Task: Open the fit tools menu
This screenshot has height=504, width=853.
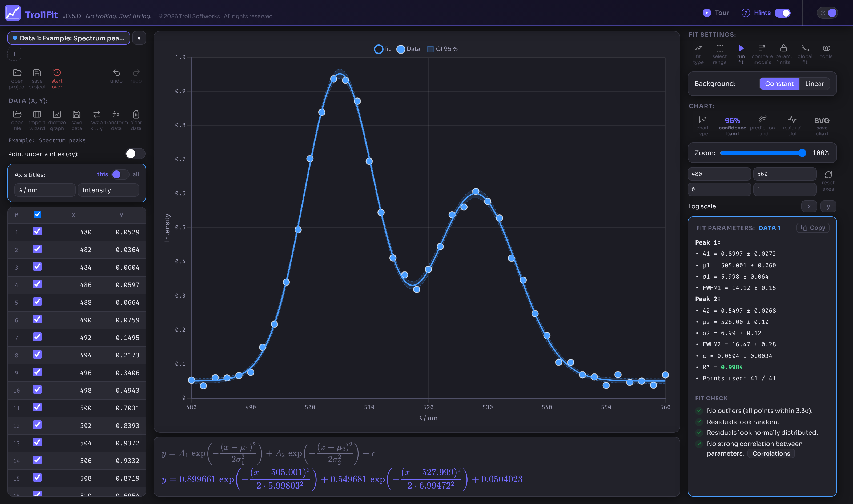Action: (826, 48)
